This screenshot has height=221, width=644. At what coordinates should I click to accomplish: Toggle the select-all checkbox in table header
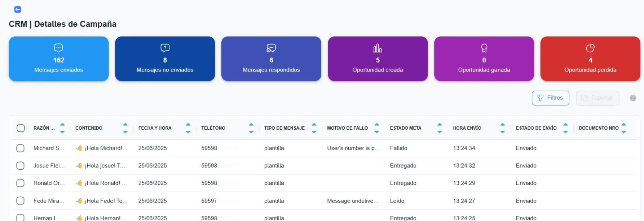pyautogui.click(x=21, y=128)
